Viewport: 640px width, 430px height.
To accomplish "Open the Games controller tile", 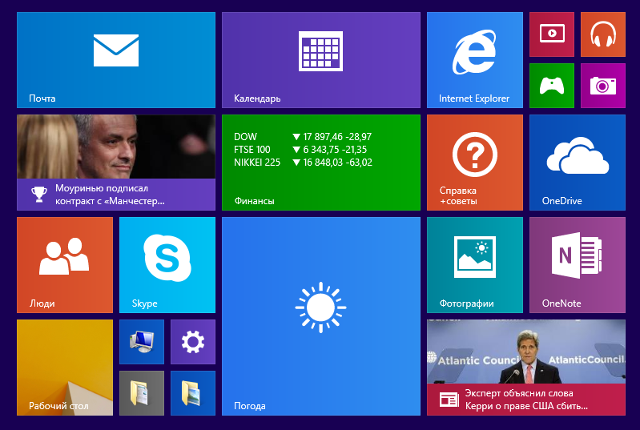I will pos(551,86).
